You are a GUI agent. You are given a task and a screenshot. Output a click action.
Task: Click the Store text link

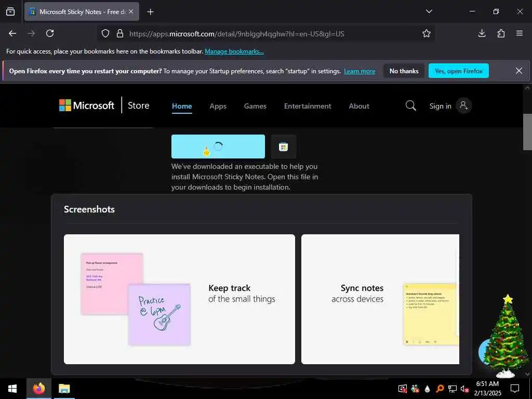click(x=138, y=105)
